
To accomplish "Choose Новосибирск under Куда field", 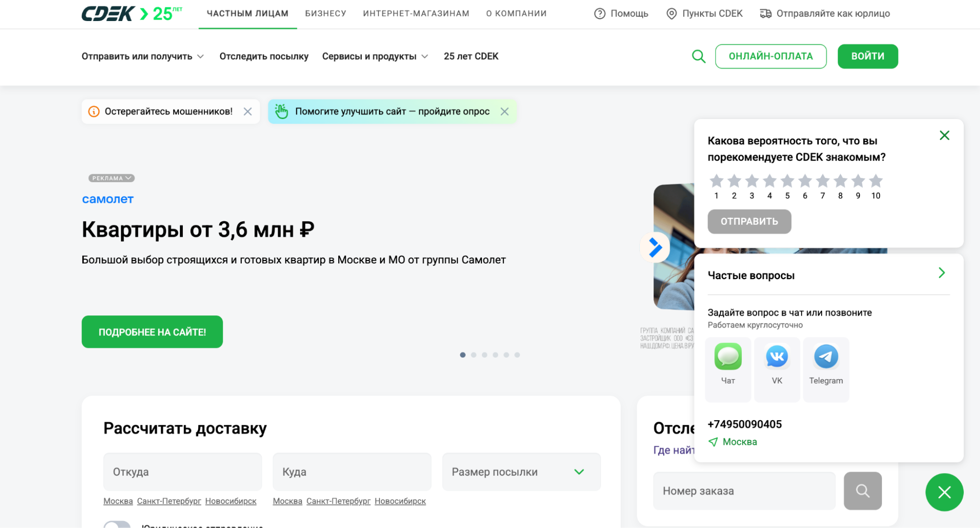I will (x=400, y=501).
